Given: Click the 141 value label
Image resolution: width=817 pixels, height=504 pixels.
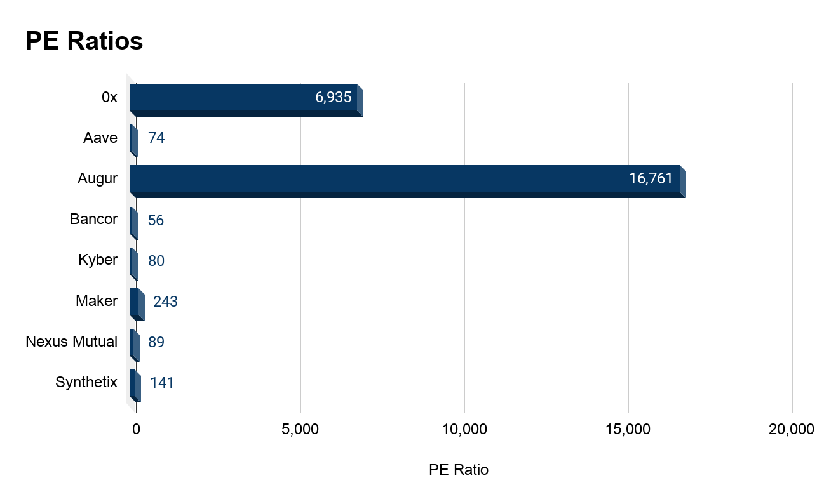Looking at the screenshot, I should click(162, 383).
